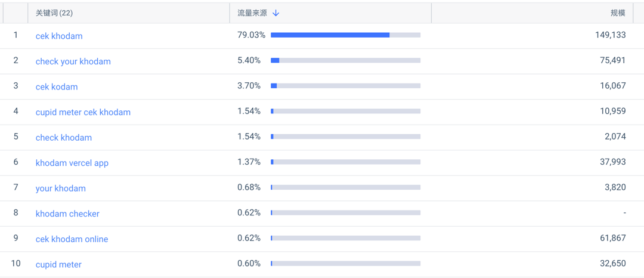Click the sort arrow beside 流量来源
The image size is (644, 278).
[x=276, y=13]
